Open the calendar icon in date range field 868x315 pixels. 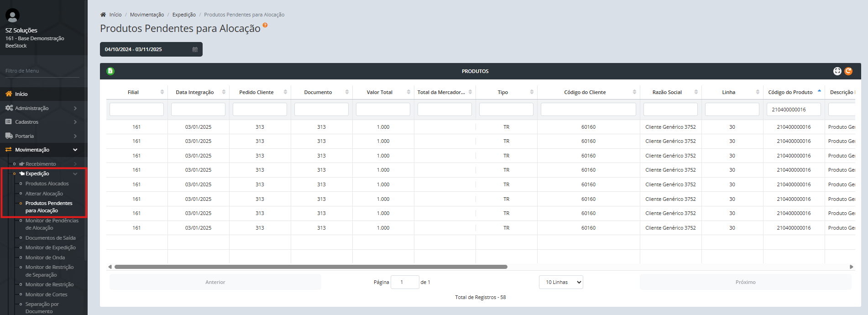pyautogui.click(x=195, y=49)
